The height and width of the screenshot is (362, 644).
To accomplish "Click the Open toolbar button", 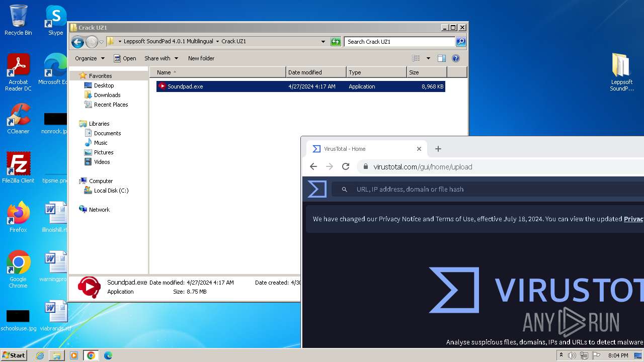I will tap(125, 58).
